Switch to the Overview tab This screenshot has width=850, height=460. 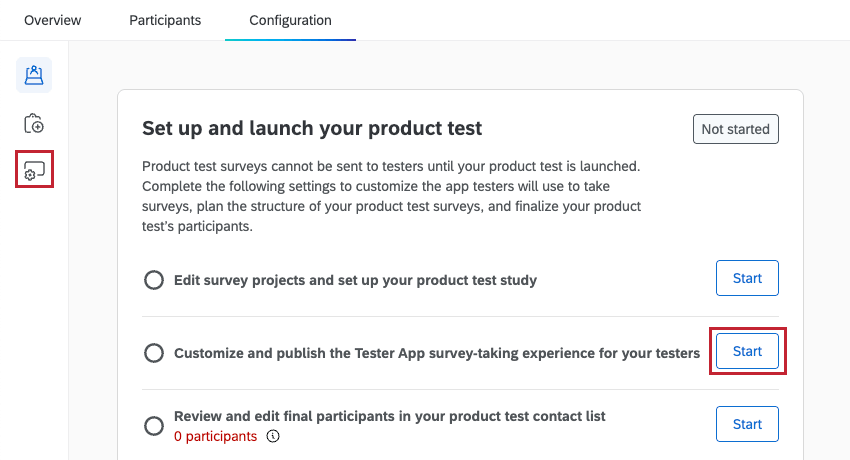pos(52,20)
